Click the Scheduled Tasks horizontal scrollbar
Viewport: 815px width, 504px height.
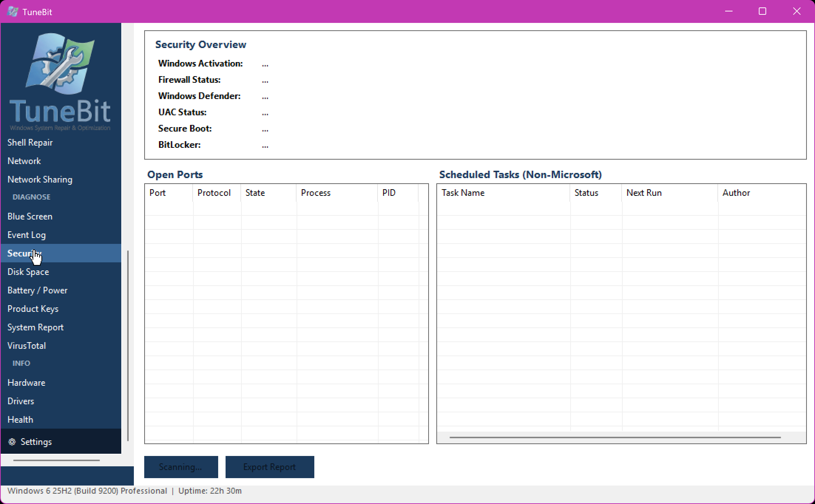[615, 437]
